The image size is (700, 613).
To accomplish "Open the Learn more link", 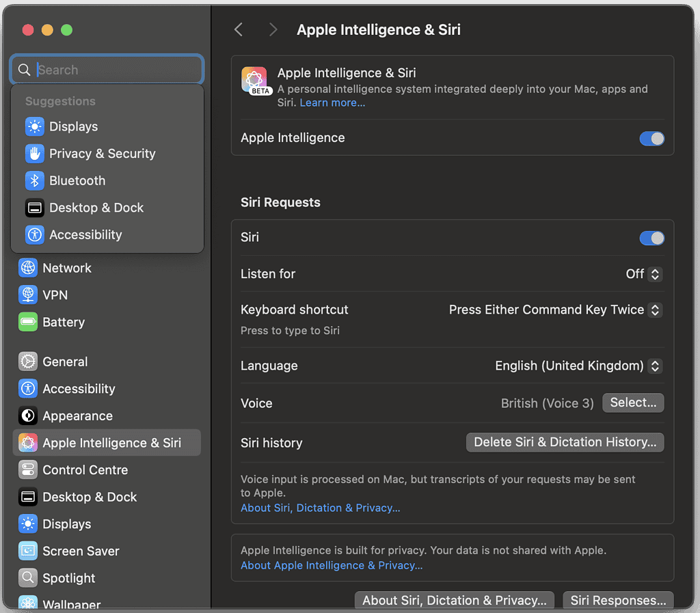I will click(x=332, y=103).
